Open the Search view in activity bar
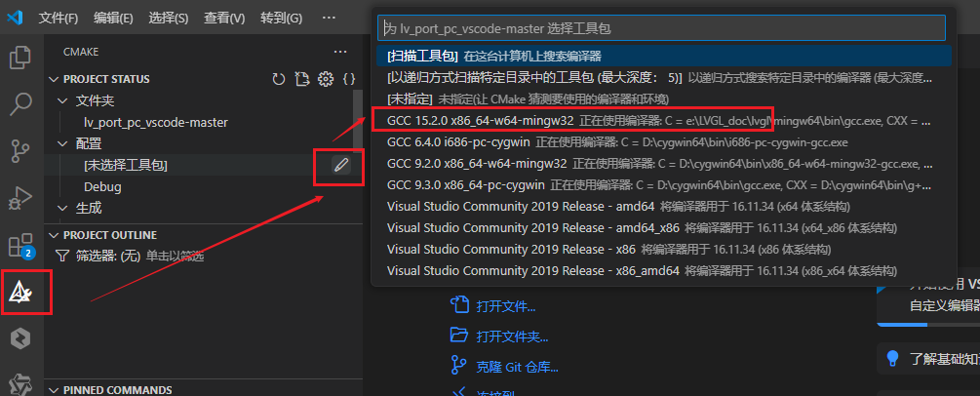 [x=20, y=104]
